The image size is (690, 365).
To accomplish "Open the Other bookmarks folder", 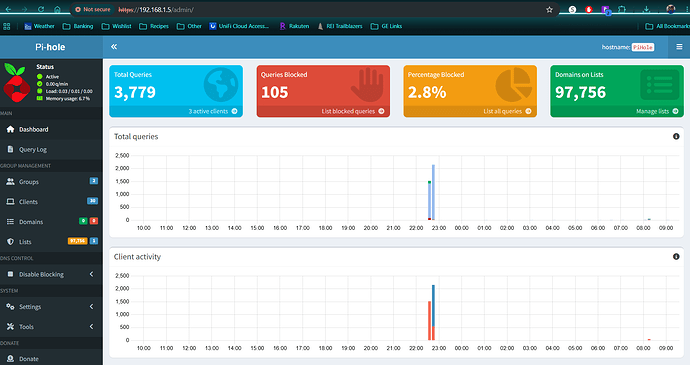I will pos(189,26).
